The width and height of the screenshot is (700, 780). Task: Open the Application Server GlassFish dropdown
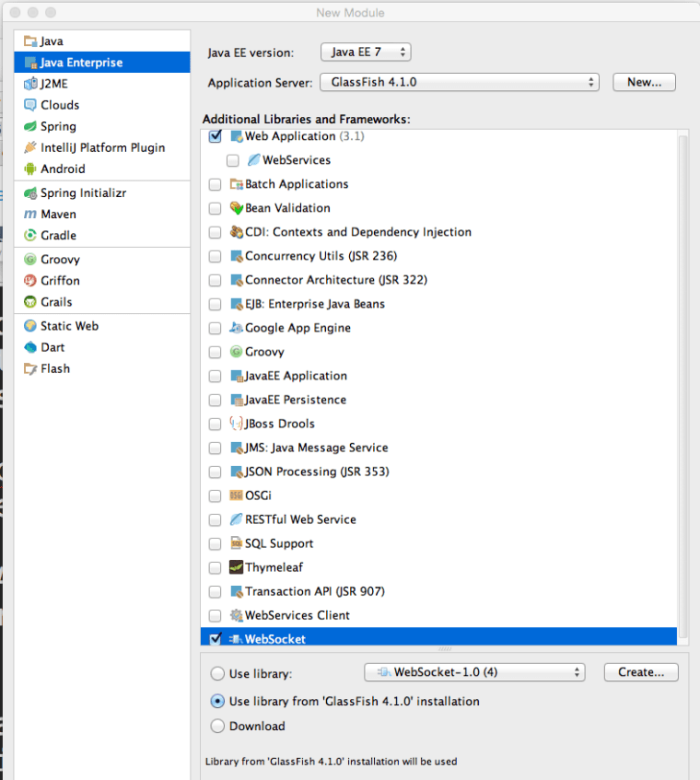(460, 82)
